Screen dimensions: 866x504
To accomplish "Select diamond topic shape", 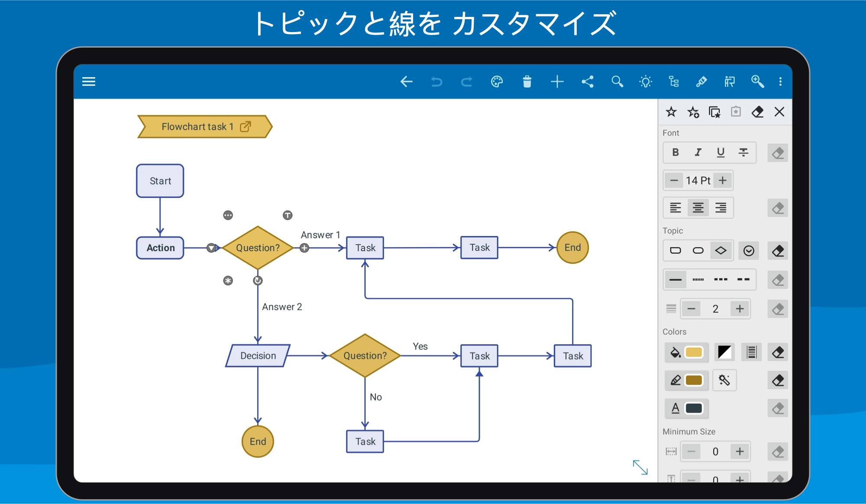I will 721,251.
